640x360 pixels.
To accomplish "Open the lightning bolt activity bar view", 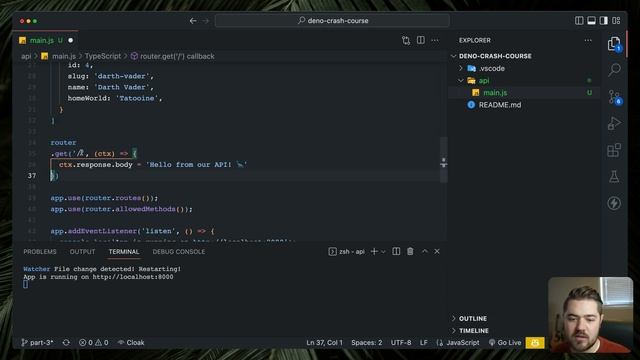I will point(614,203).
